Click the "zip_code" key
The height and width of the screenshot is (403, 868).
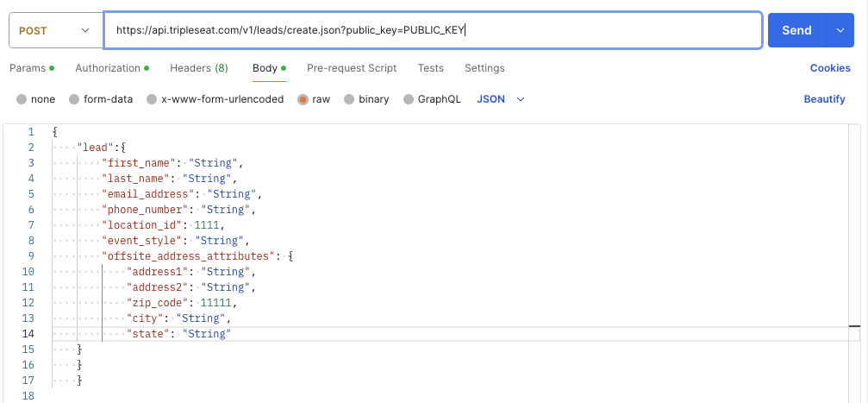point(158,303)
